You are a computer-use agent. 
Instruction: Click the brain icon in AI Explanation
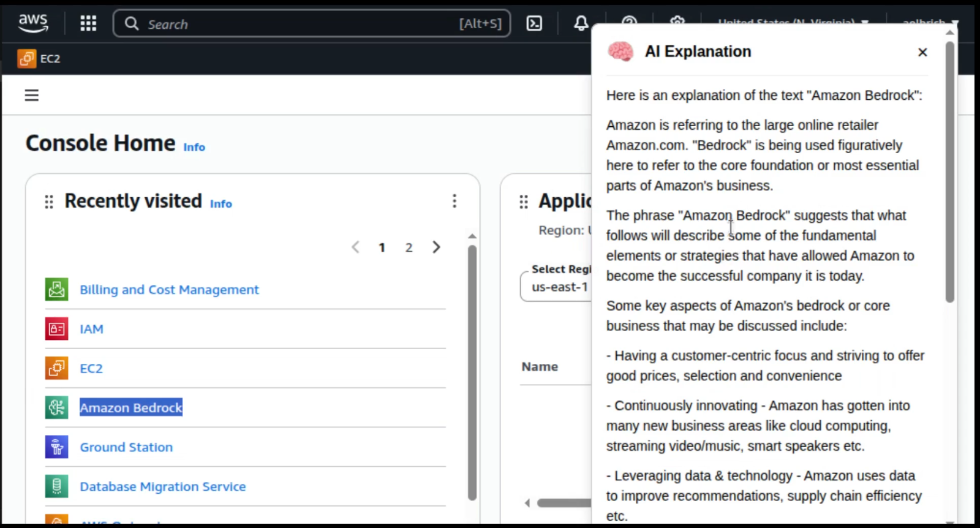tap(620, 51)
